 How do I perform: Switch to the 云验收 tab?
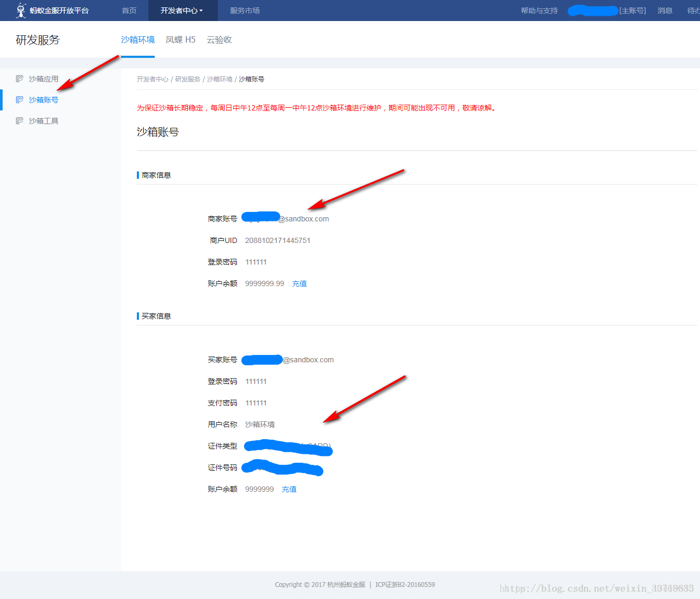coord(219,40)
